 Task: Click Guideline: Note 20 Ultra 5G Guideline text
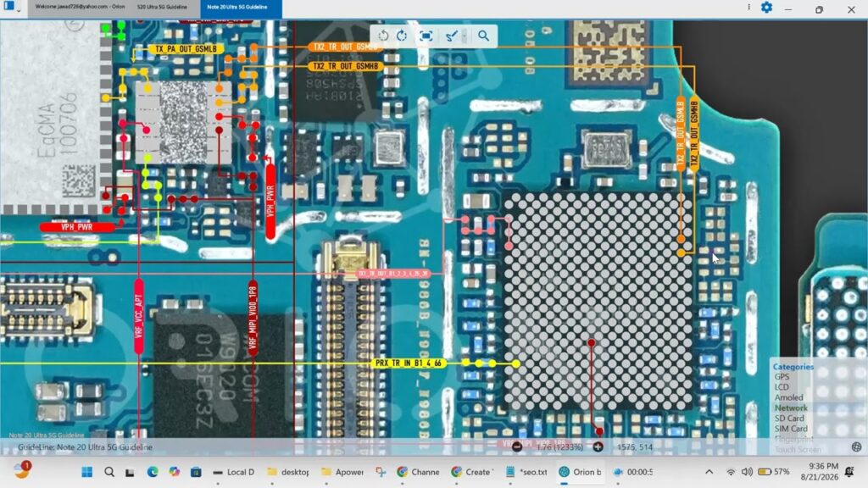coord(86,447)
